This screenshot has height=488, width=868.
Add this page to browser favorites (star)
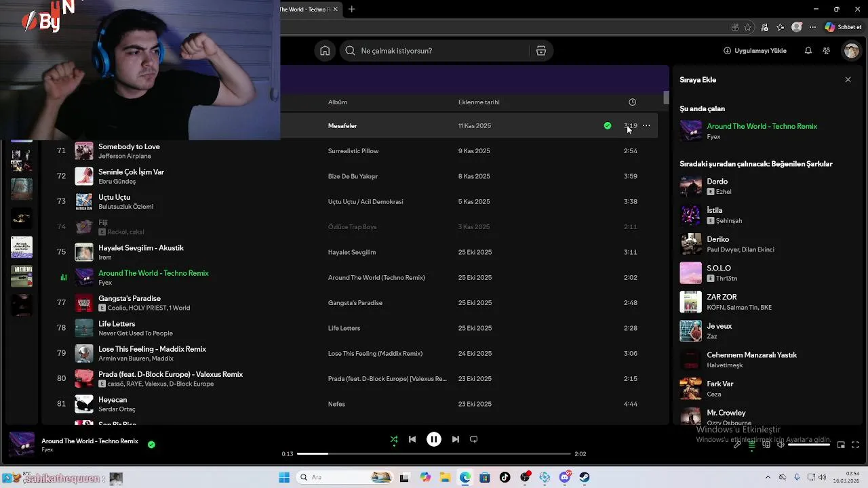pos(747,28)
